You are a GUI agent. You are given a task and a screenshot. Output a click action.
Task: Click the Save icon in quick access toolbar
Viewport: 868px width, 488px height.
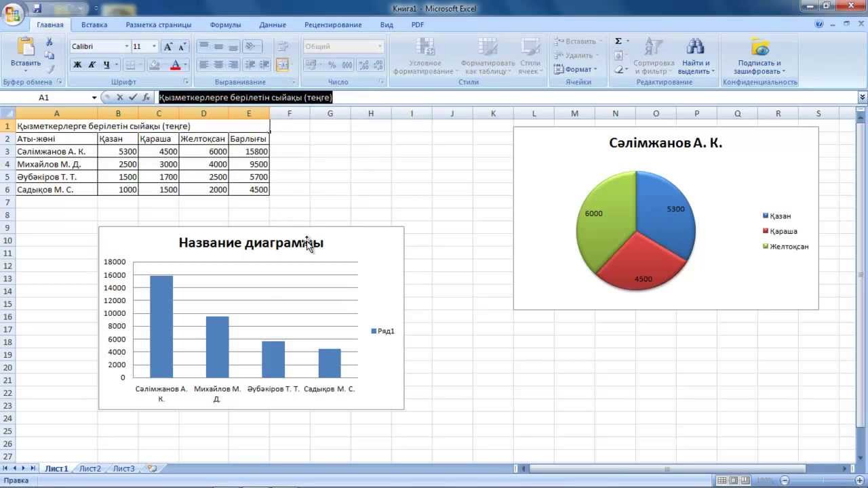click(37, 9)
